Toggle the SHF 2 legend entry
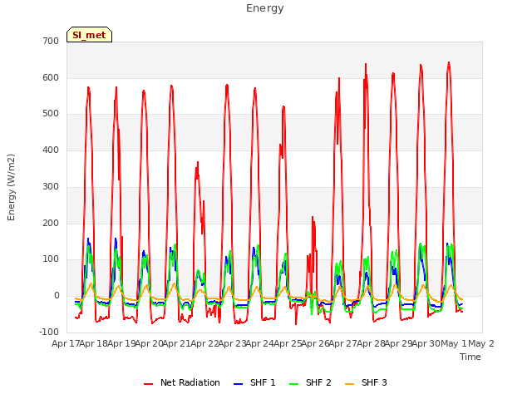The width and height of the screenshot is (532, 399). (x=310, y=382)
